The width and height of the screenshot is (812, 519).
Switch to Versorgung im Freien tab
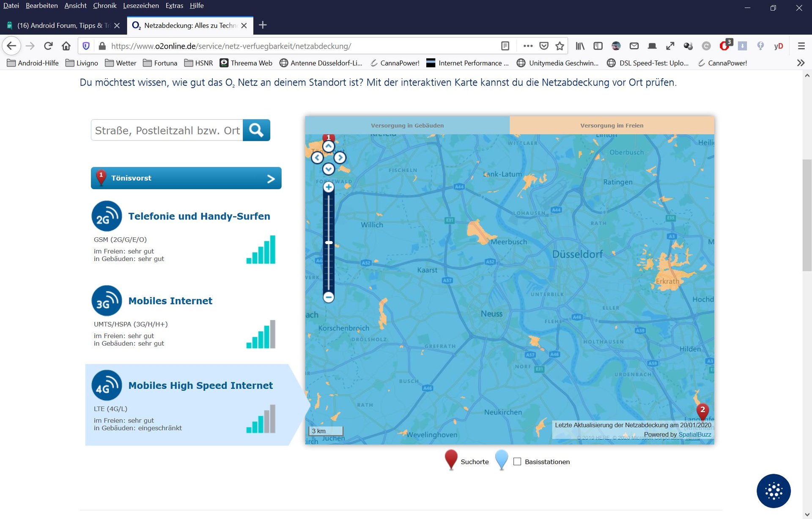pos(612,126)
